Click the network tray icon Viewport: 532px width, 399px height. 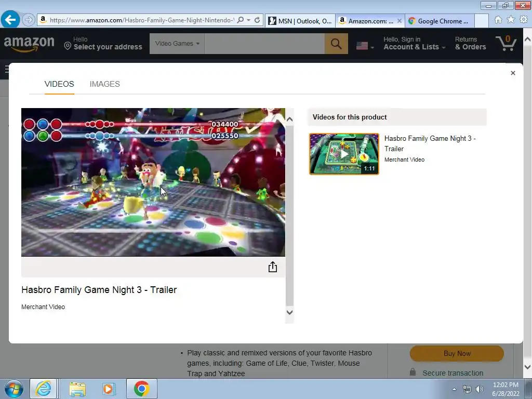point(467,389)
